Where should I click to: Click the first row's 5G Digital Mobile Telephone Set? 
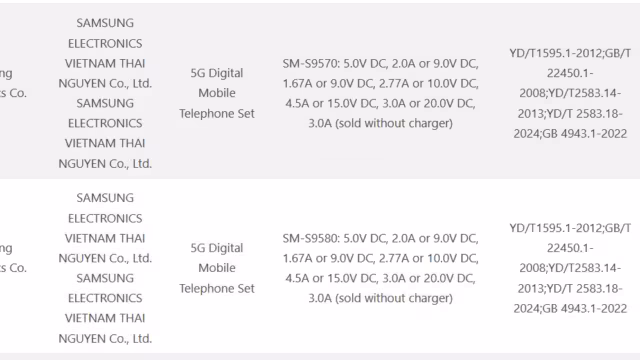pyautogui.click(x=217, y=93)
